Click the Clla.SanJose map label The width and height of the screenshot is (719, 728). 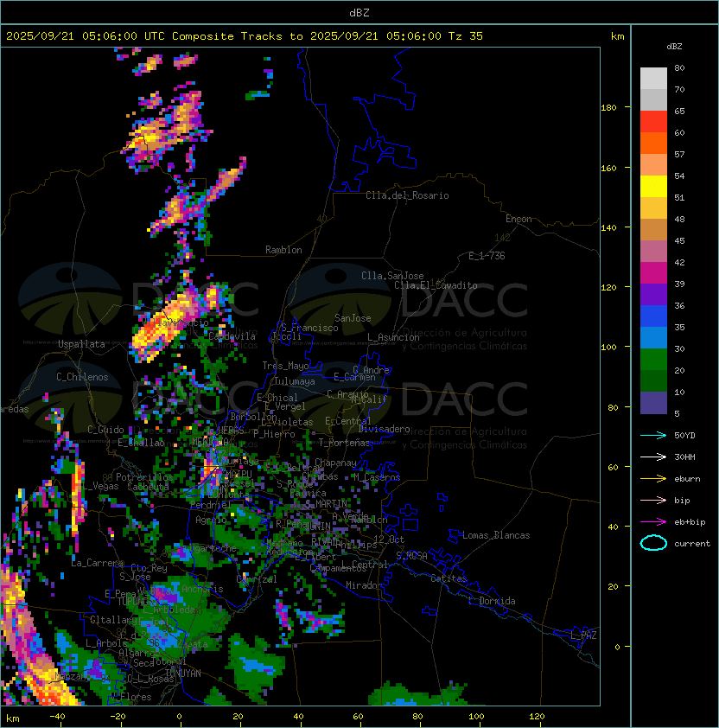[392, 276]
